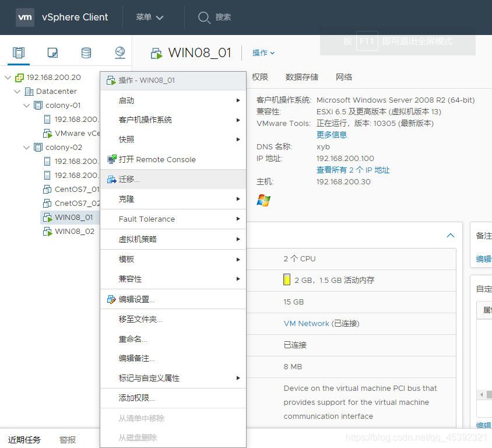Screen dimensions: 492x448
Task: Click the VMware vCenter VM icon
Action: (47, 134)
